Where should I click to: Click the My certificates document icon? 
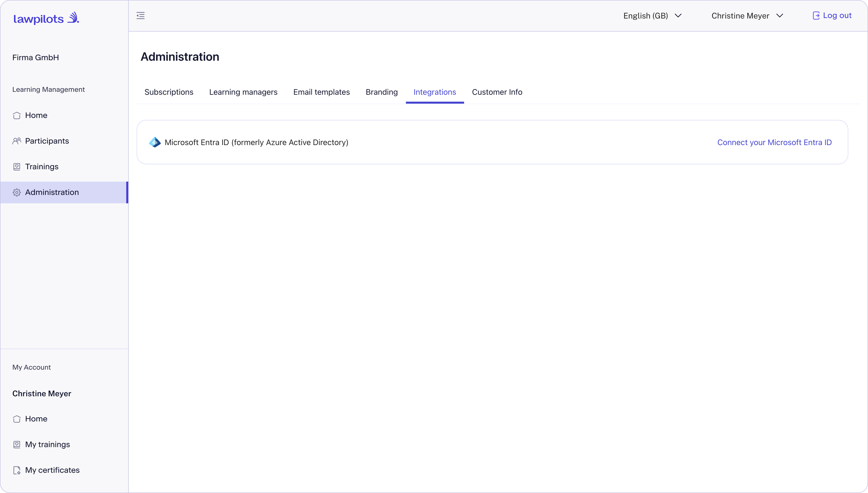tap(17, 470)
